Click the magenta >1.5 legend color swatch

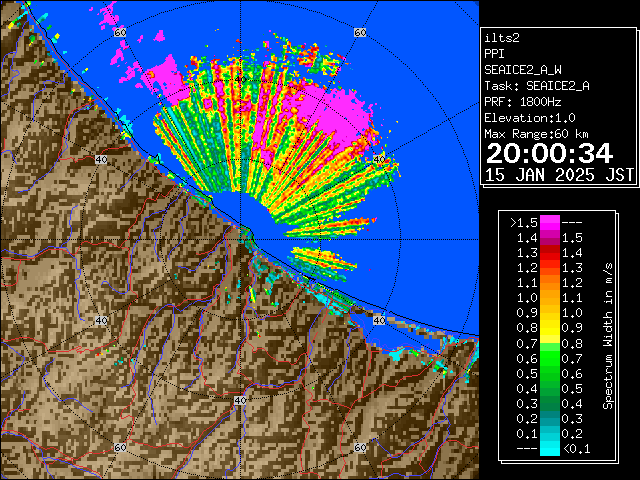point(549,222)
